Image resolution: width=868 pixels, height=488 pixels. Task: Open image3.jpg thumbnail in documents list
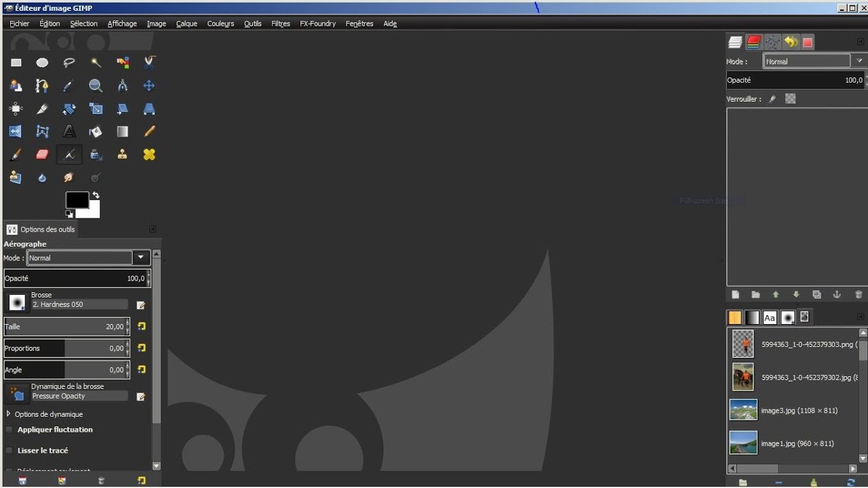coord(743,410)
